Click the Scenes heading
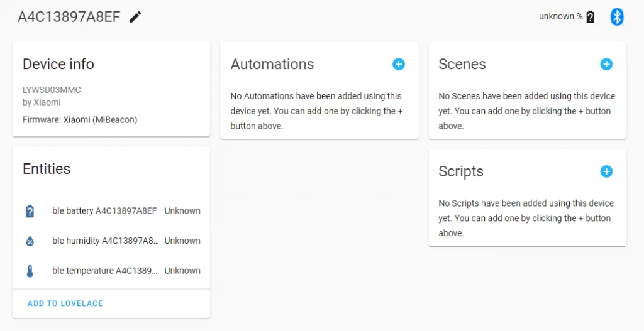The width and height of the screenshot is (644, 331). pos(462,64)
